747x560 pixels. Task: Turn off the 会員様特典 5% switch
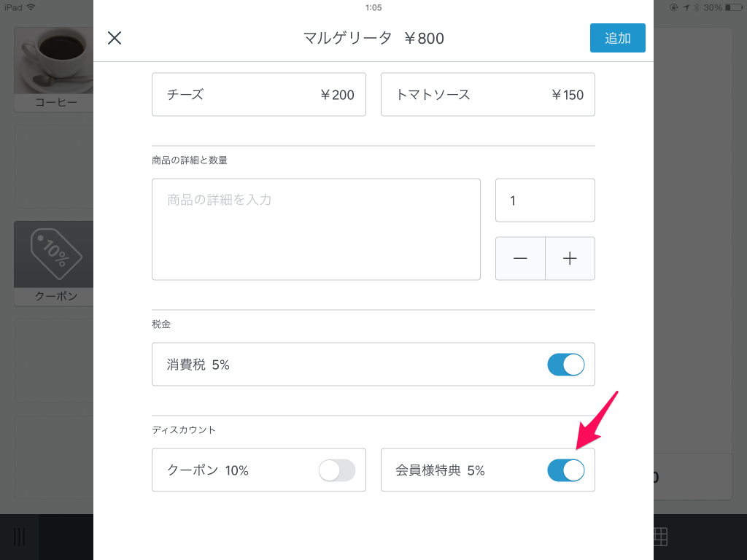click(x=565, y=470)
